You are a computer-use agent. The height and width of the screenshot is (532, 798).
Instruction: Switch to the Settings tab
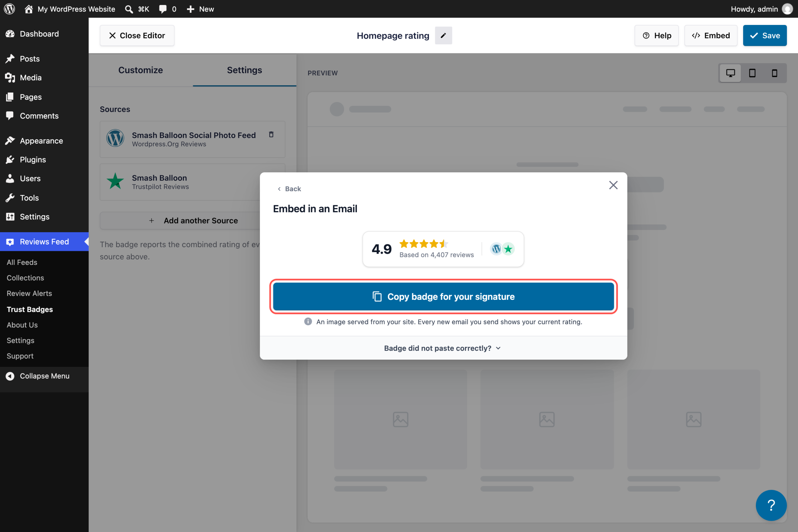coord(244,70)
